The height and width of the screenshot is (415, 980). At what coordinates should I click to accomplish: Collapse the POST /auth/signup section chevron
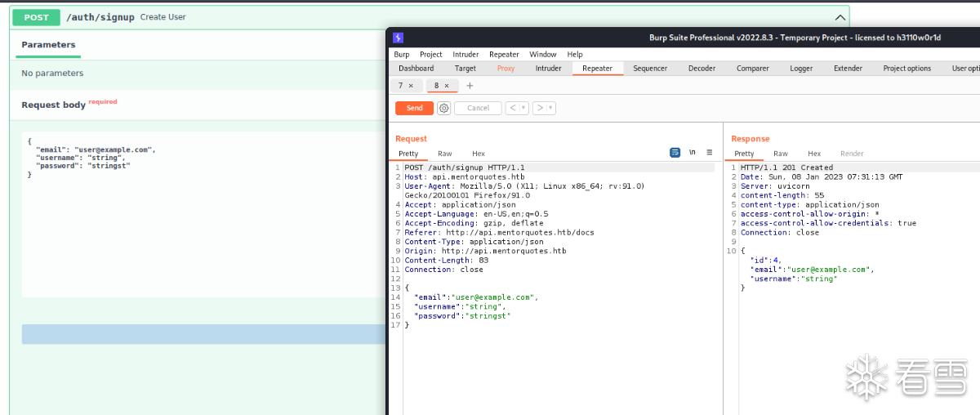(839, 17)
